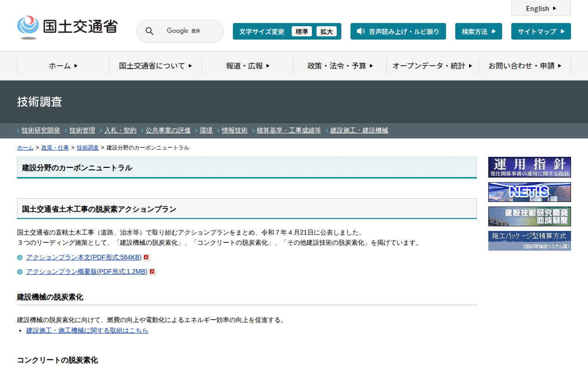Click bullet icon before アクションプラン概要版
Image resolution: width=588 pixels, height=368 pixels.
coord(20,272)
